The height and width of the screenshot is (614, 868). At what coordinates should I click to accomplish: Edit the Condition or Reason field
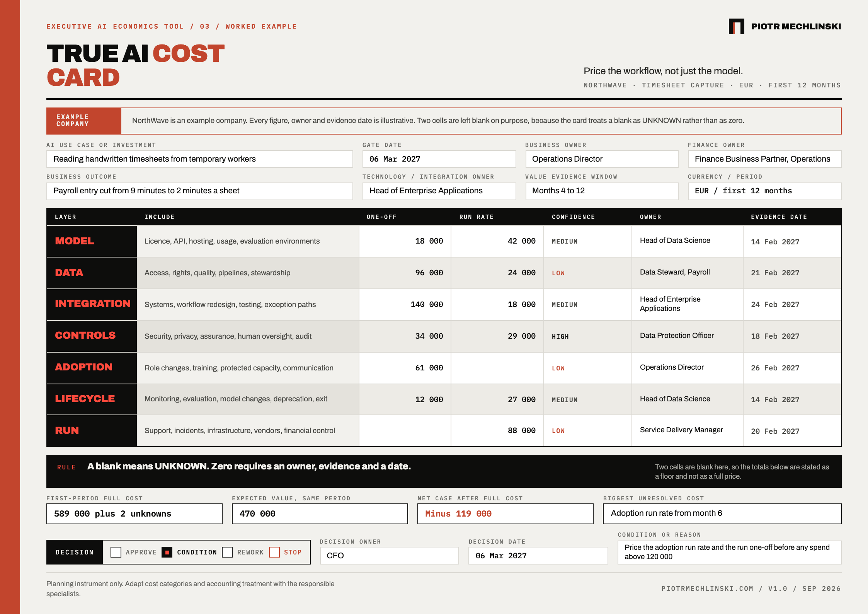tap(729, 552)
